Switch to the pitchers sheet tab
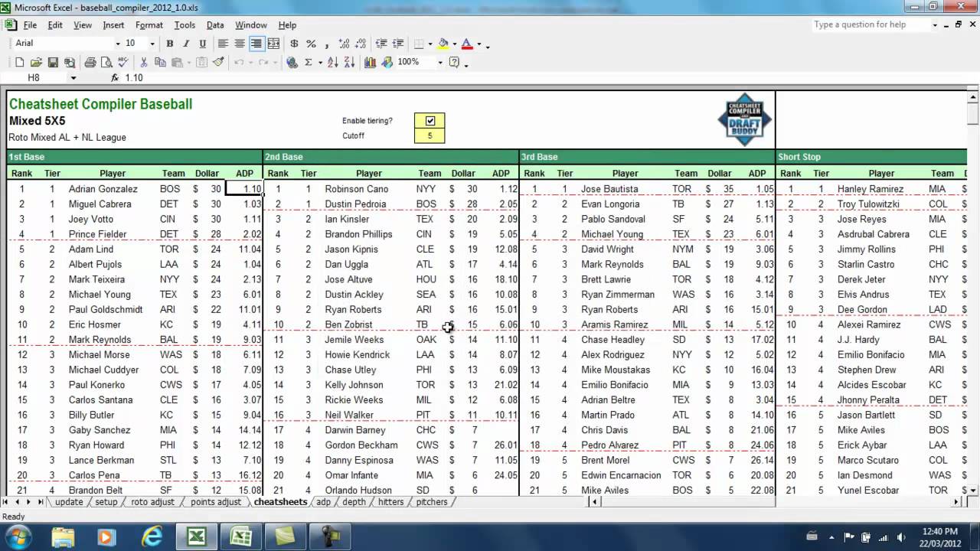 coord(432,502)
